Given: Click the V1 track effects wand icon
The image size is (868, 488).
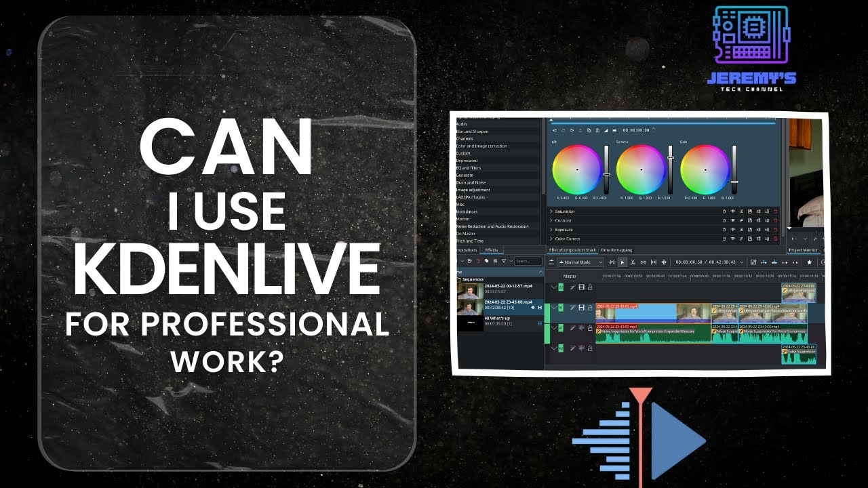Looking at the screenshot, I should (x=573, y=308).
